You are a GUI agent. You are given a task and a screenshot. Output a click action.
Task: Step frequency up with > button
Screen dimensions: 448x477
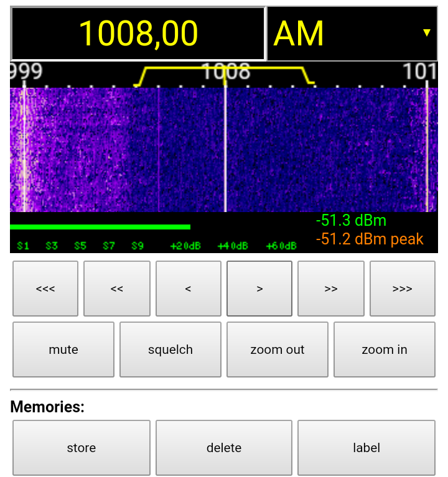click(x=259, y=289)
